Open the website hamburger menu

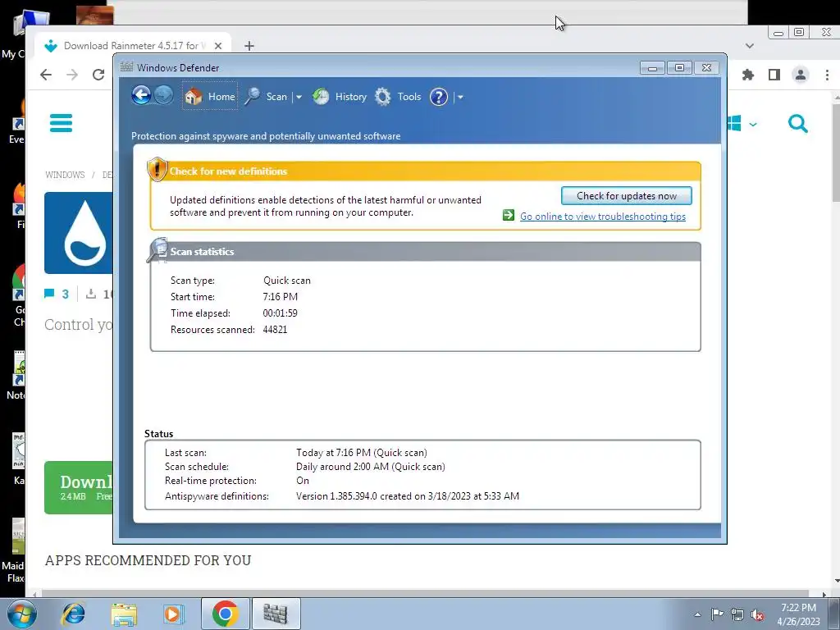(x=61, y=123)
